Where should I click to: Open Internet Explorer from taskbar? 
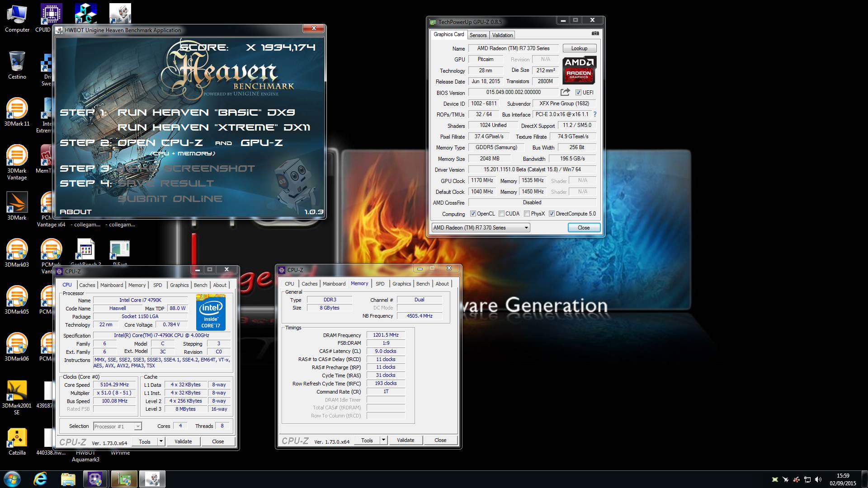tap(41, 479)
